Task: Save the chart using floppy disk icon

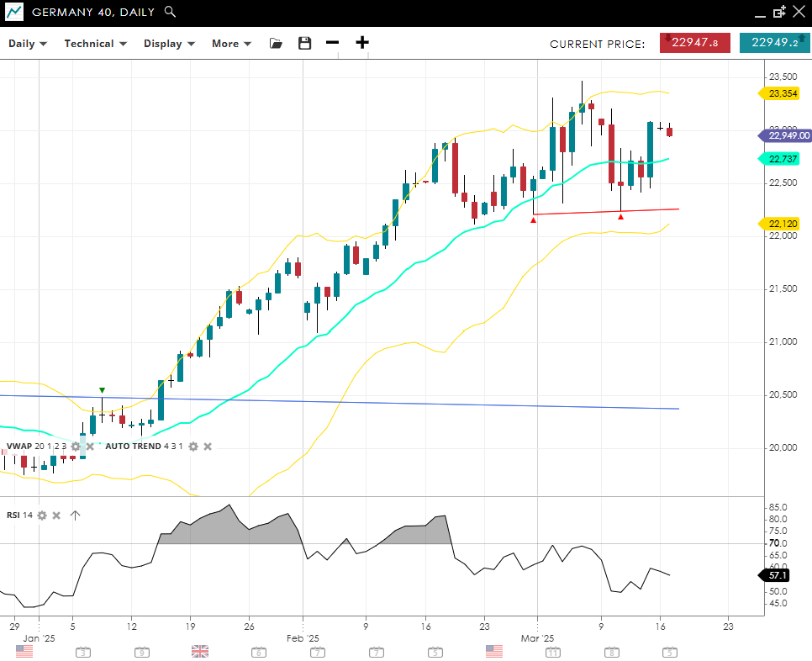Action: [x=304, y=43]
